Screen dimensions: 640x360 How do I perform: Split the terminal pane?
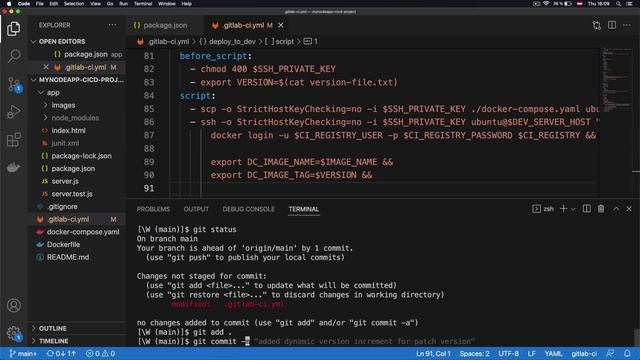(x=587, y=209)
